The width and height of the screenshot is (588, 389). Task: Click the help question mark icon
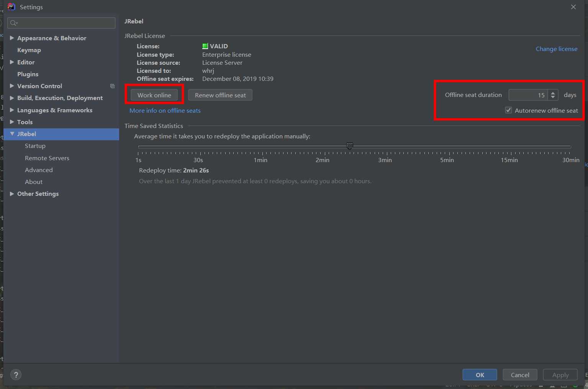(16, 375)
